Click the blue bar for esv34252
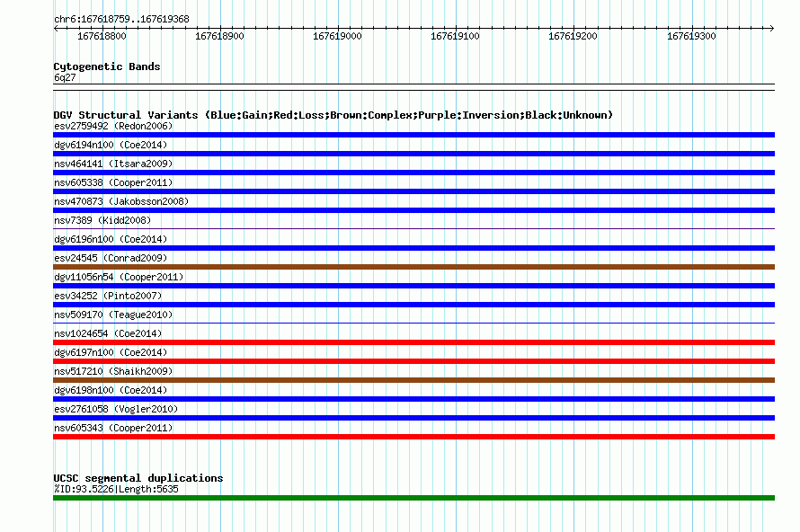The image size is (800, 532). tap(413, 305)
